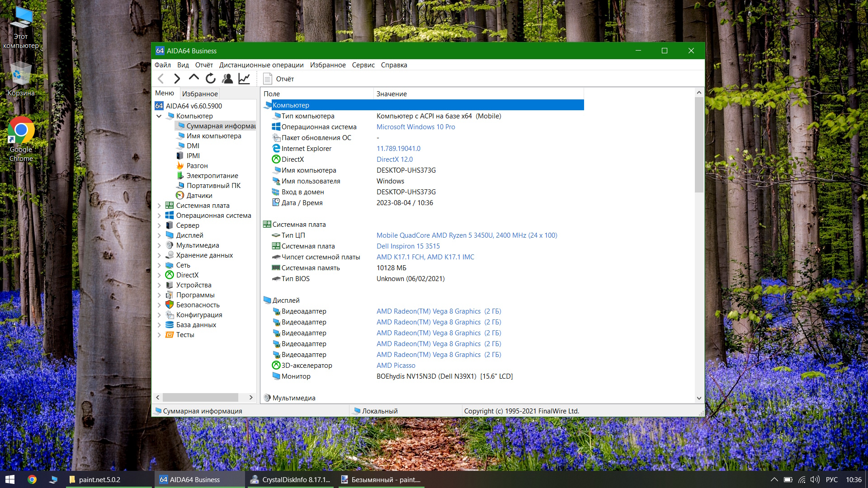Open the Сервис menu
This screenshot has height=488, width=868.
pyautogui.click(x=363, y=65)
